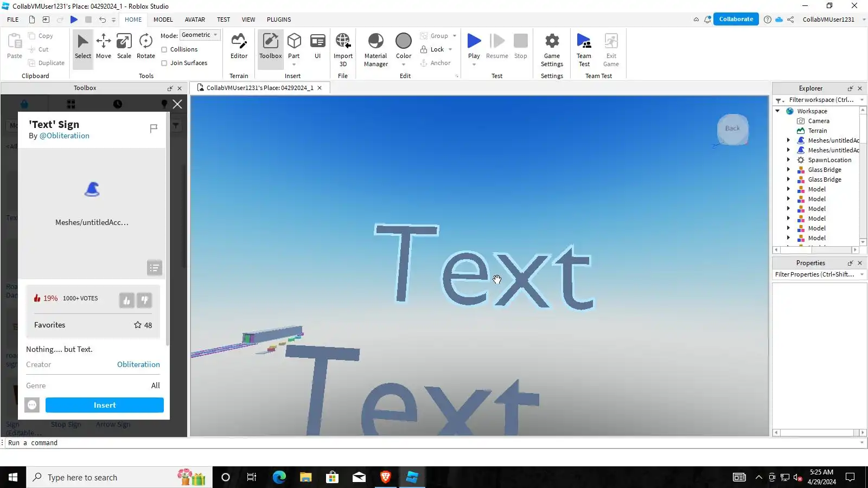Open the Lock dropdown arrow
The width and height of the screenshot is (868, 488).
pos(450,49)
